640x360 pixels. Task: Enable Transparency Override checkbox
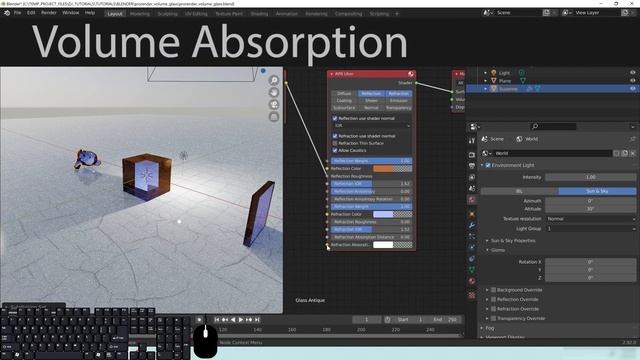tap(493, 318)
